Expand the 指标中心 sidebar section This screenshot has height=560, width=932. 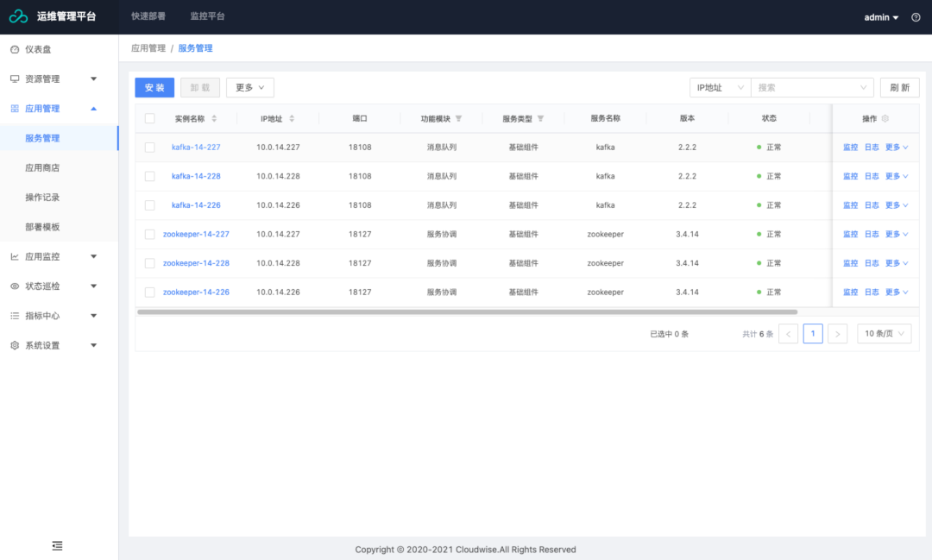59,317
